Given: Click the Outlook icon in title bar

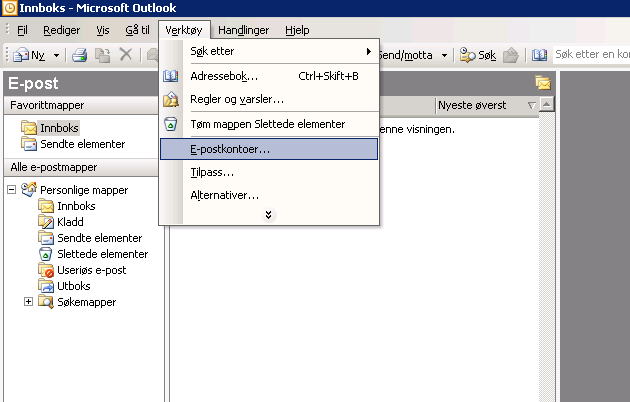Looking at the screenshot, I should pos(9,8).
